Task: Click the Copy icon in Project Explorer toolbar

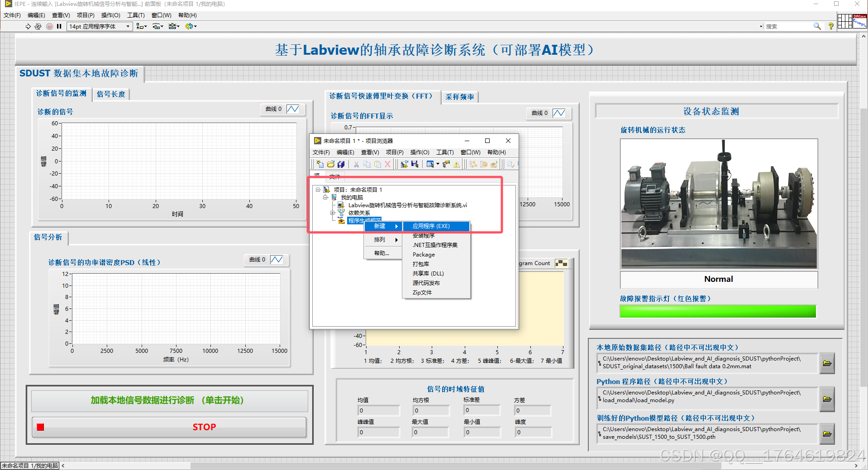Action: (367, 164)
